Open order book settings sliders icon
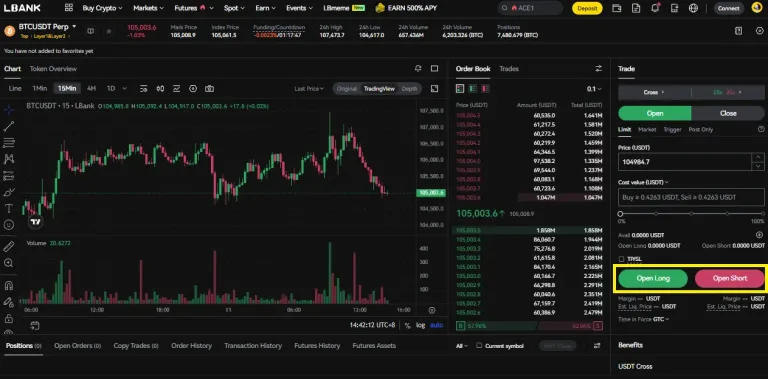This screenshot has height=379, width=768. [599, 69]
